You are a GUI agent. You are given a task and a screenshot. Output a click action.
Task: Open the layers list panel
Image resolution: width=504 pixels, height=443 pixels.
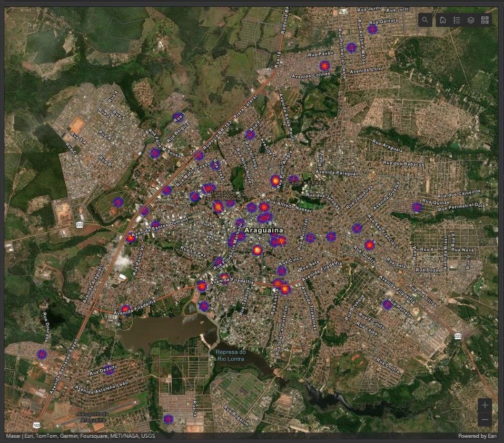coord(471,20)
